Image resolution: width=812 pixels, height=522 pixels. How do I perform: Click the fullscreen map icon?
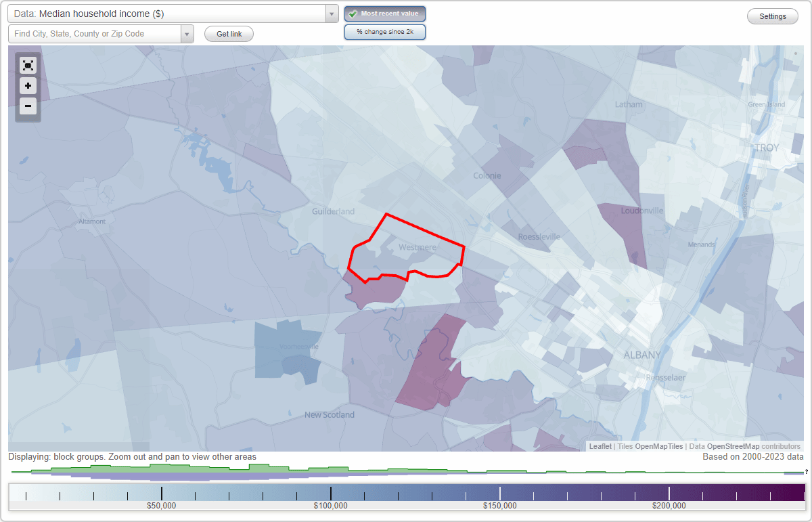pyautogui.click(x=28, y=66)
